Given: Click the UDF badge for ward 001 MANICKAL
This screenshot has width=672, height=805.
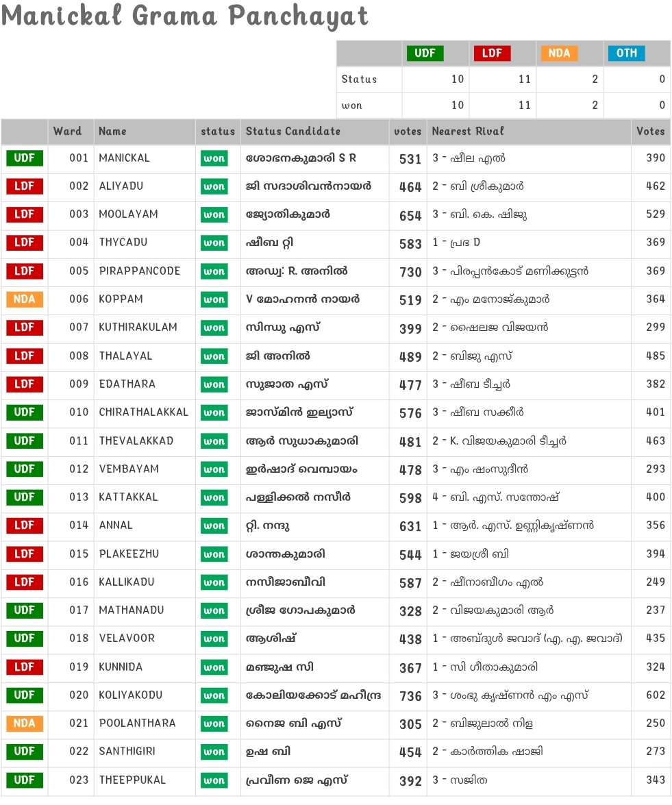Looking at the screenshot, I should (x=25, y=158).
